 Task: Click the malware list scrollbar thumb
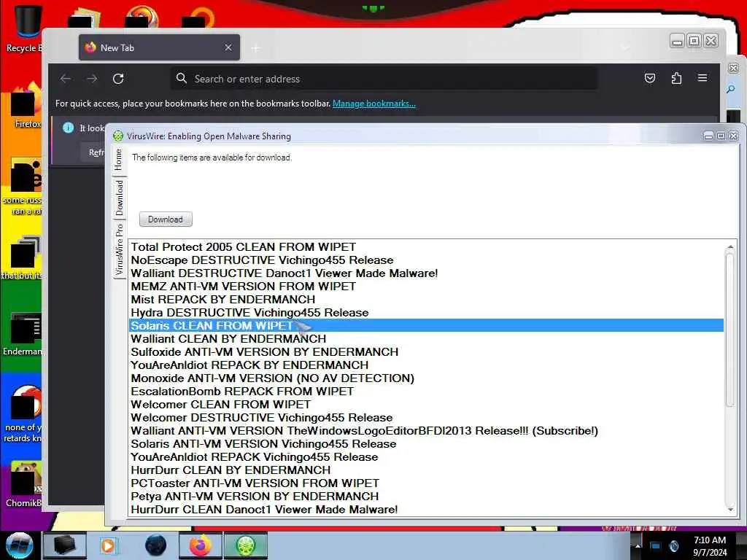[x=729, y=330]
